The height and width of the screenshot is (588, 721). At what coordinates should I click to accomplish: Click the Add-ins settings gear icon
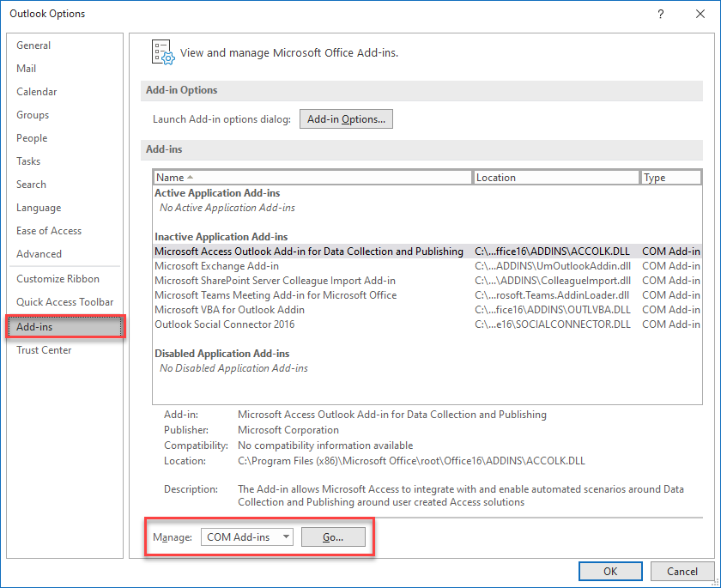pos(163,52)
